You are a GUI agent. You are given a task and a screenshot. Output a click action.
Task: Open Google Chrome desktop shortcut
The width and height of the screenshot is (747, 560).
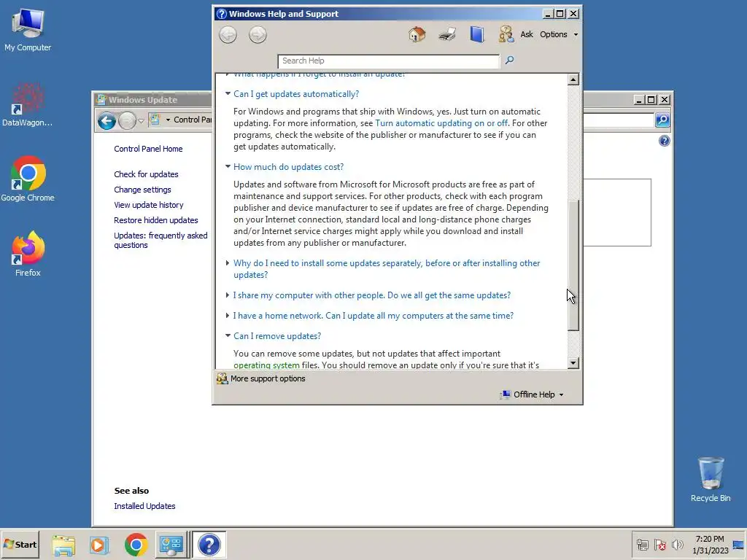(x=28, y=179)
